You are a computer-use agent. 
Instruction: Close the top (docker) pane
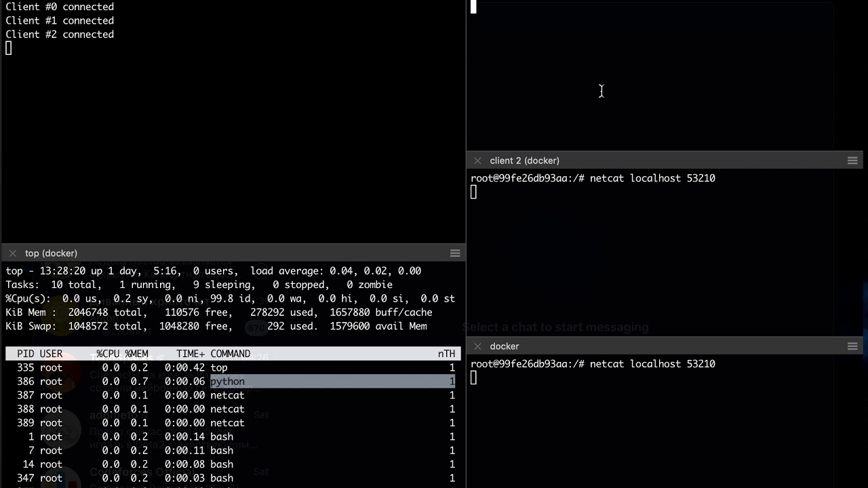12,253
